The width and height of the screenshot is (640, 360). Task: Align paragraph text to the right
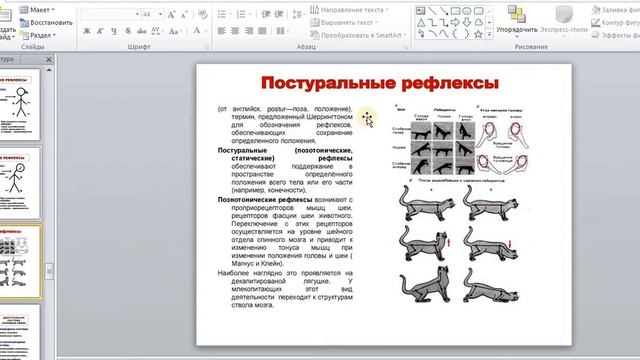pos(249,31)
